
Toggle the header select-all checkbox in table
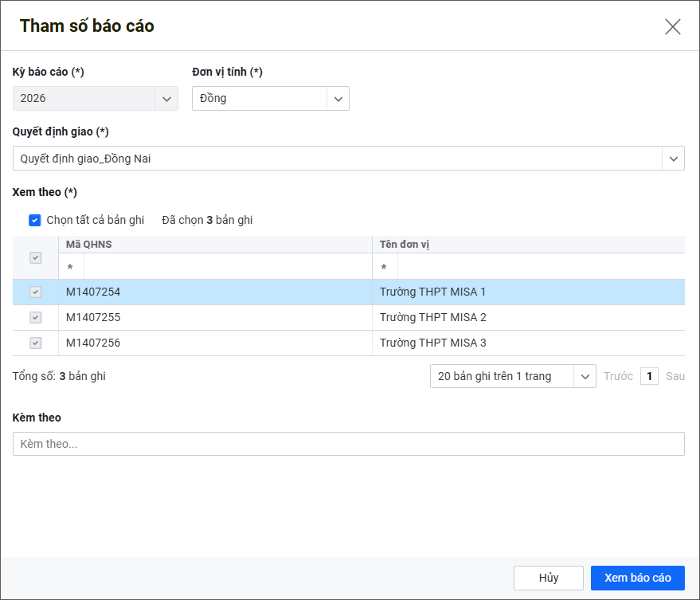35,257
